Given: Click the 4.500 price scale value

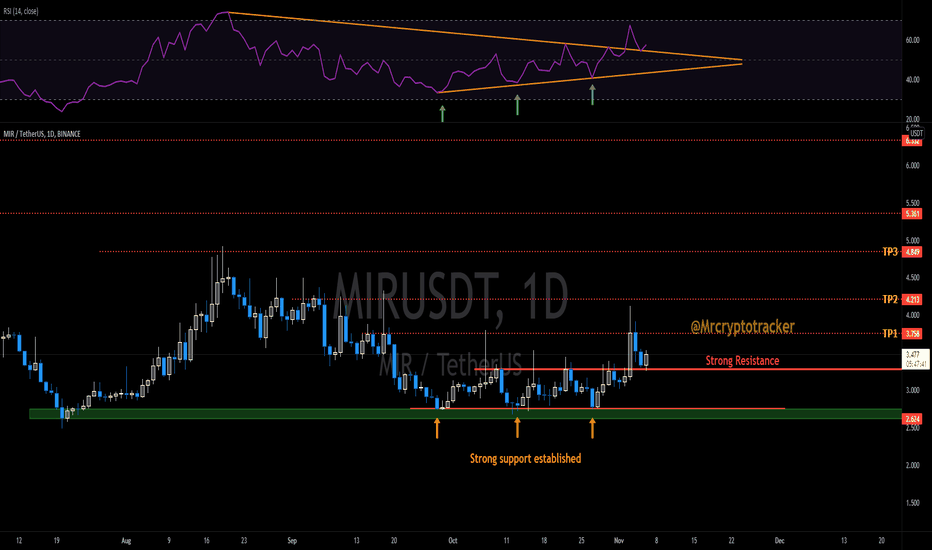Looking at the screenshot, I should (912, 278).
